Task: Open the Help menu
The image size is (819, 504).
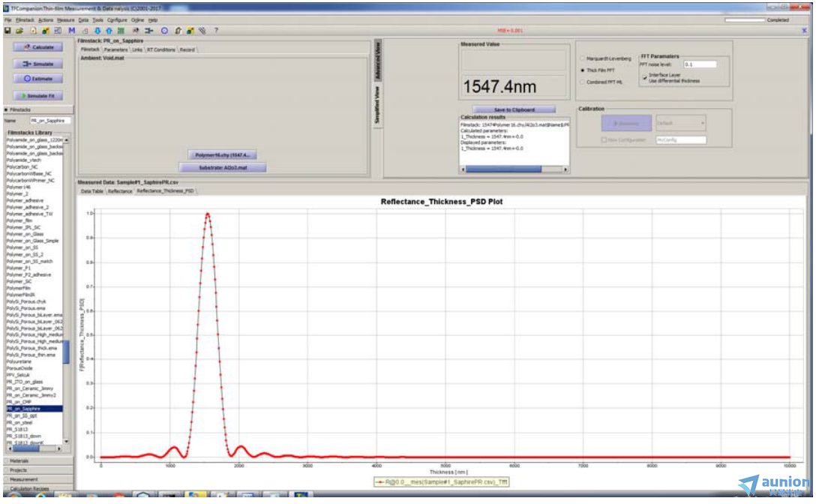Action: pos(153,19)
